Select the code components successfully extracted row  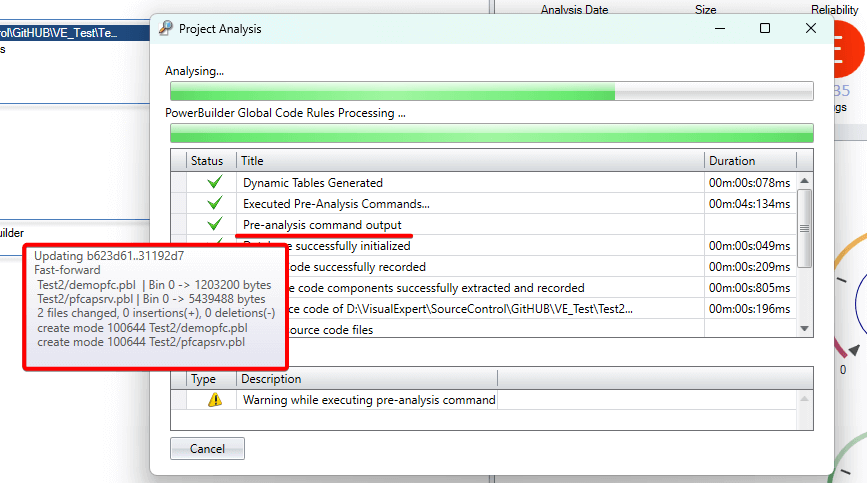[542, 287]
